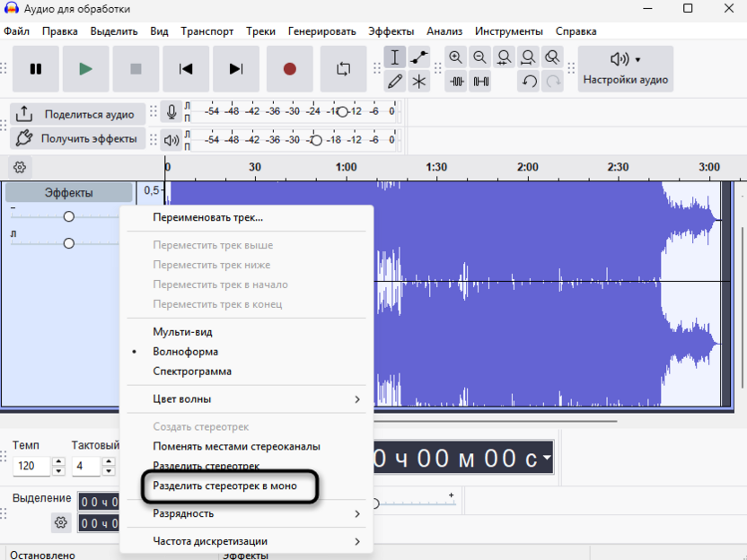Open the Настройки аудио dropdown
Viewport: 747px width, 560px height.
[x=626, y=69]
